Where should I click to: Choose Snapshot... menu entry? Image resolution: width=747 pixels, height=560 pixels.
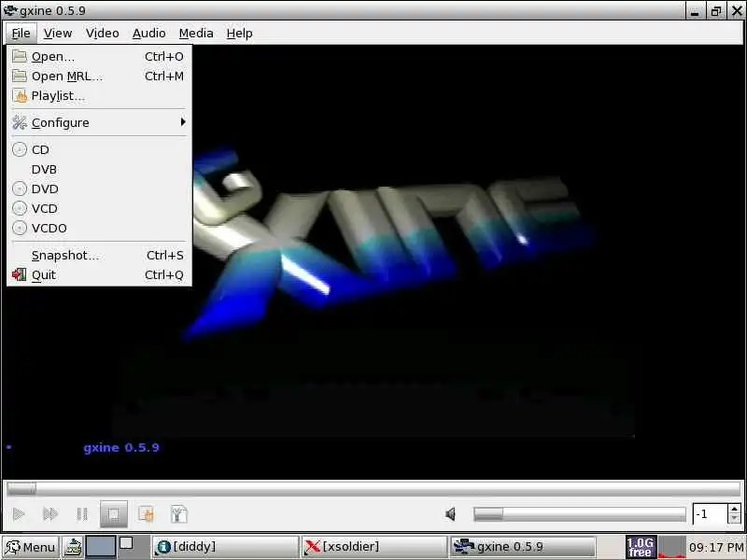[99, 255]
